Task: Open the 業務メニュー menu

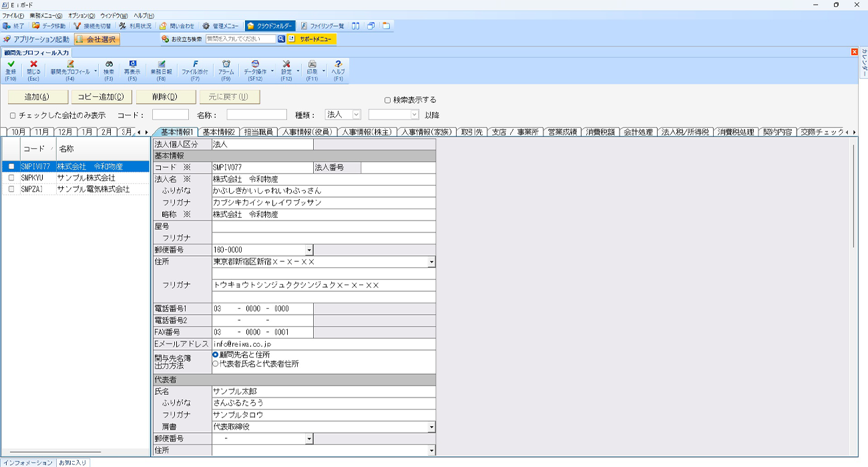Action: pyautogui.click(x=46, y=15)
